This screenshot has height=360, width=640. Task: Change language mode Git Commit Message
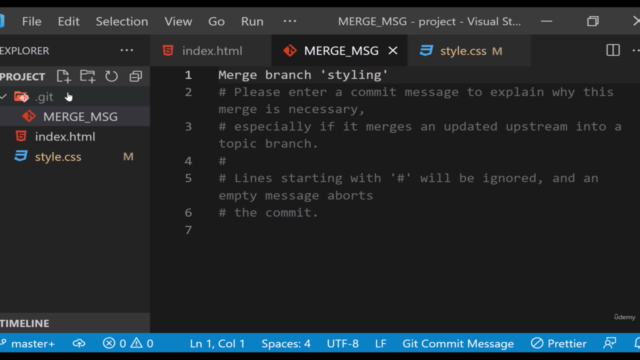point(458,344)
